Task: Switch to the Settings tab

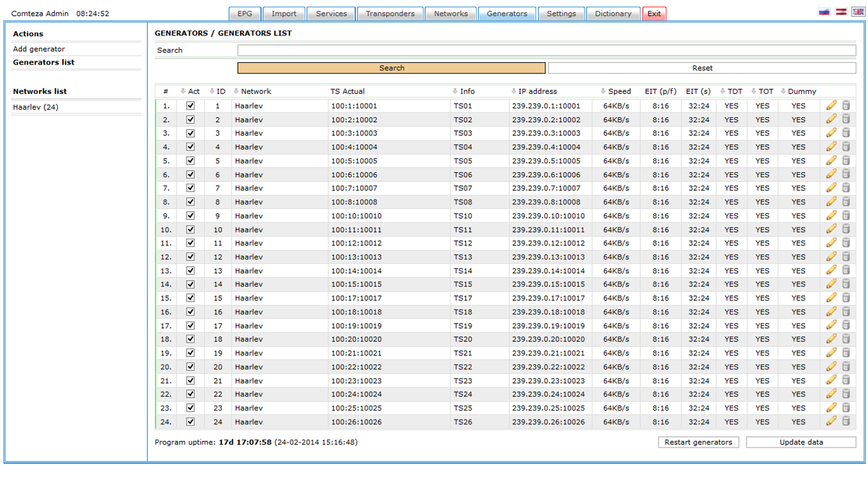Action: tap(561, 13)
